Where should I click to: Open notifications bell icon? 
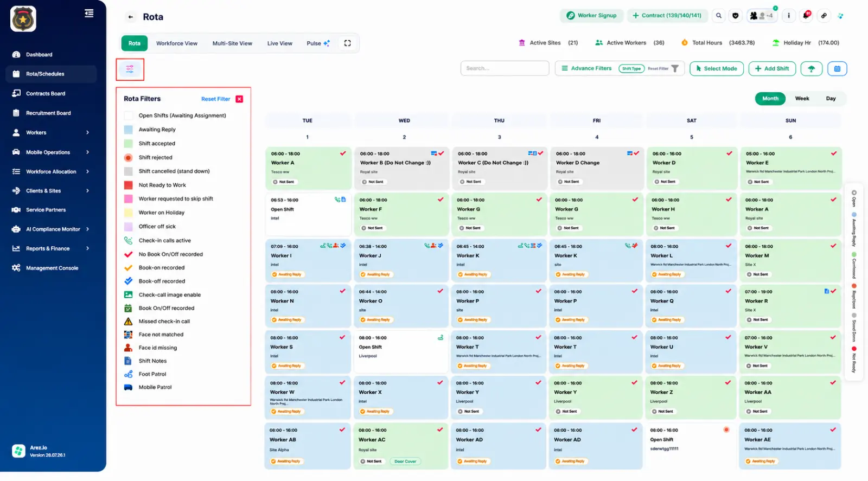click(806, 16)
